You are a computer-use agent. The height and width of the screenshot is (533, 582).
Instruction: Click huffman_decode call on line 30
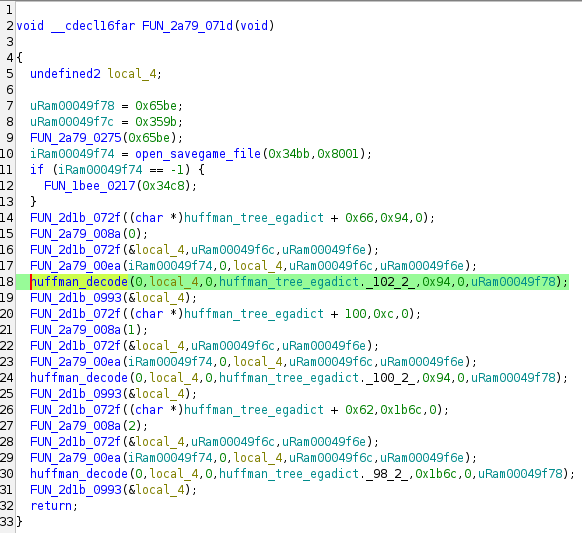[x=79, y=474]
